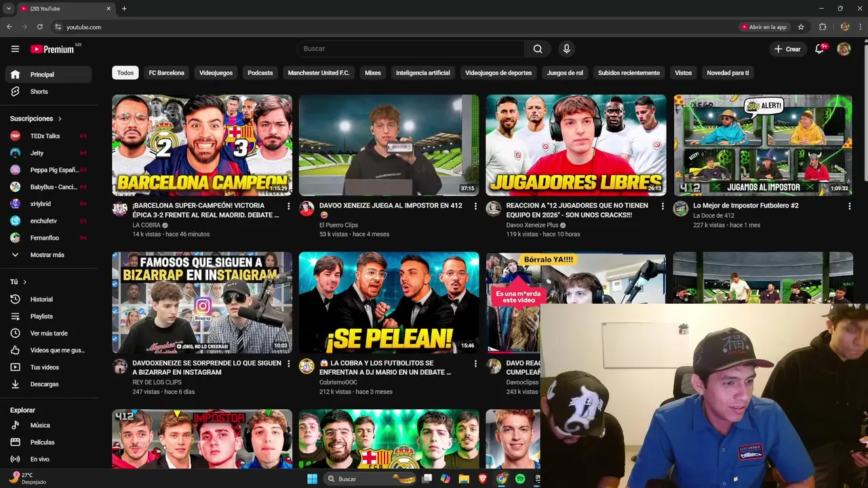Open Música in Explorar

coord(47,425)
